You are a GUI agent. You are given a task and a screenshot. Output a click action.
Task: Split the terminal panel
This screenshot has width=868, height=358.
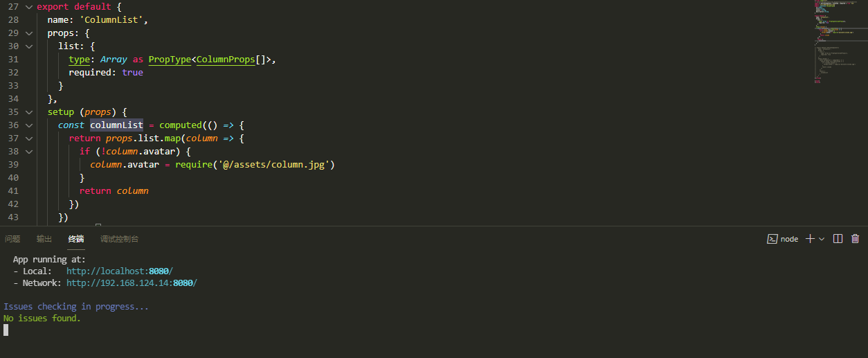pyautogui.click(x=838, y=239)
